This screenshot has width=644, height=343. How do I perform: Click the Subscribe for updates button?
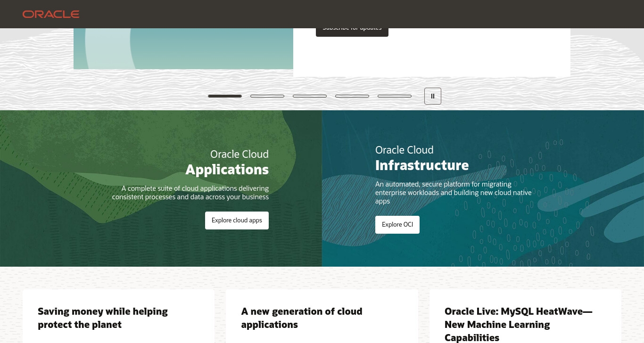coord(352,32)
